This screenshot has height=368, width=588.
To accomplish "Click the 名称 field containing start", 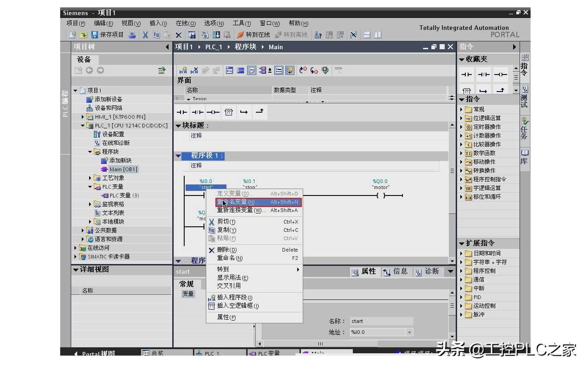I will point(381,321).
